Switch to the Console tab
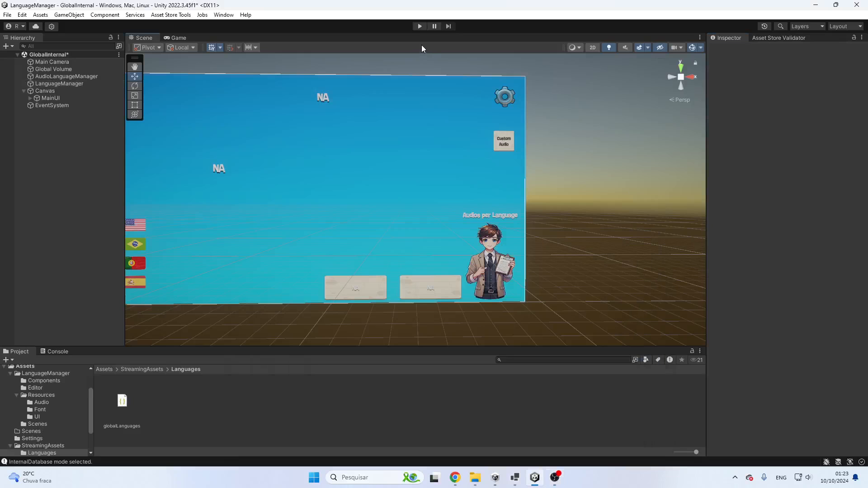This screenshot has height=488, width=868. coord(54,351)
